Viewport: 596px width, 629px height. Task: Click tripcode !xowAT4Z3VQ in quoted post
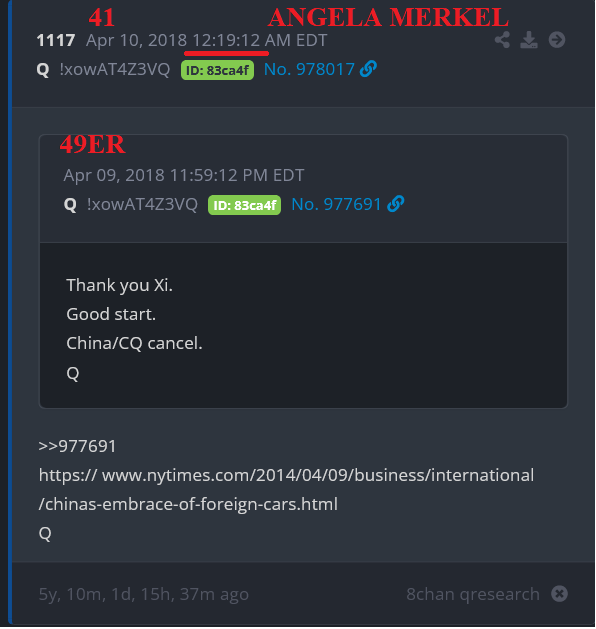click(142, 204)
